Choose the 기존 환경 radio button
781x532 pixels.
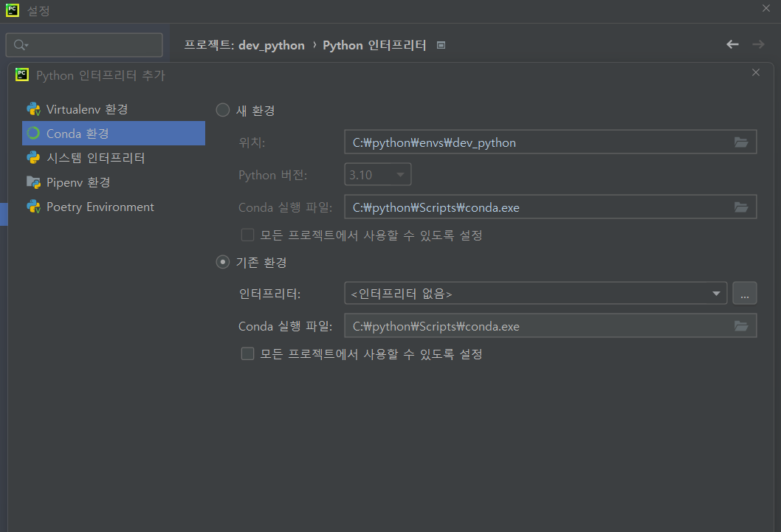click(223, 262)
